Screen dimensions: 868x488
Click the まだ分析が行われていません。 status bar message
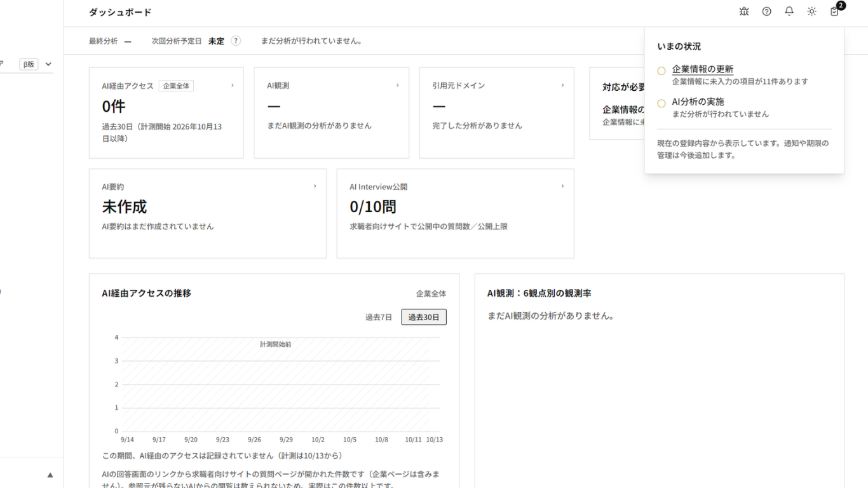pyautogui.click(x=312, y=41)
